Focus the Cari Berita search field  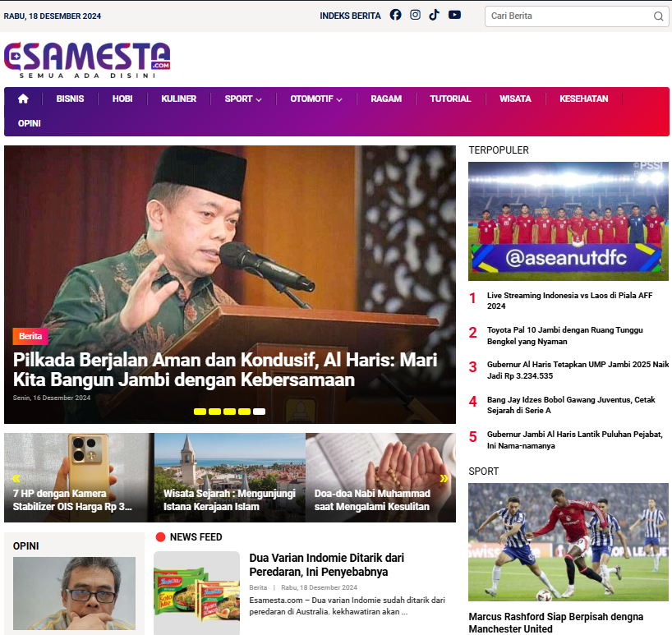pos(570,16)
